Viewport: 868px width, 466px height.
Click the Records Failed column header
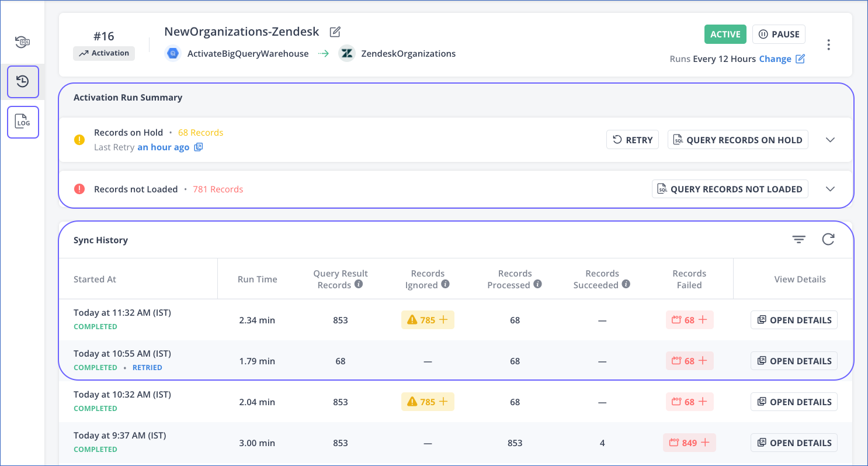pos(689,279)
